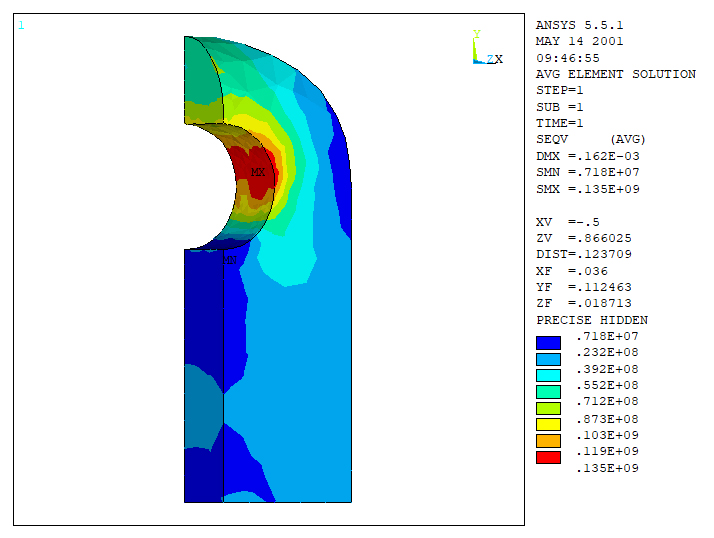Click the DMX =.162E-03 value
This screenshot has height=538, width=714.
(587, 156)
